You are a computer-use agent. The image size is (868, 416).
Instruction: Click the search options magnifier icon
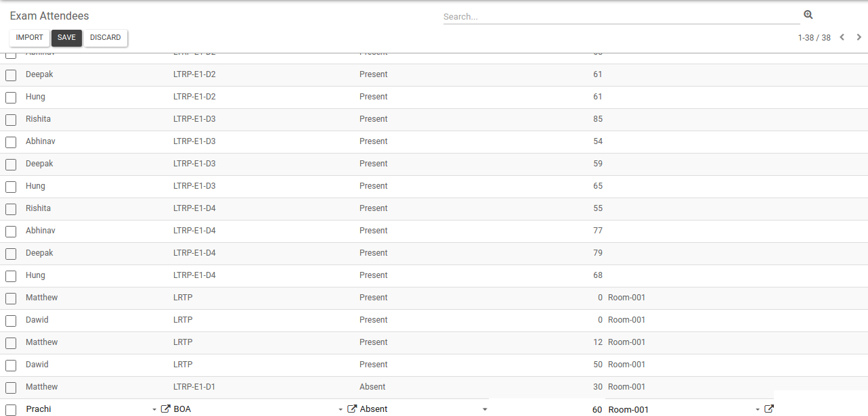click(x=808, y=15)
